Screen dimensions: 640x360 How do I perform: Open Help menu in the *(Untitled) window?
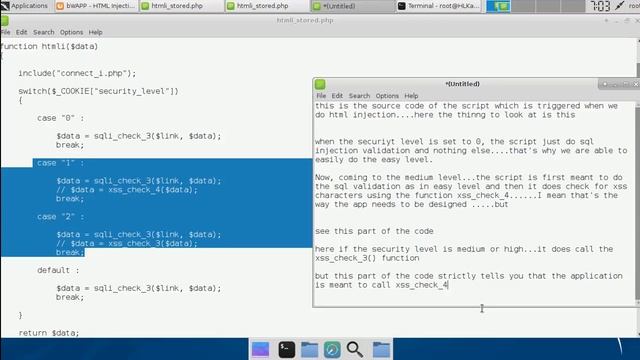(x=411, y=96)
